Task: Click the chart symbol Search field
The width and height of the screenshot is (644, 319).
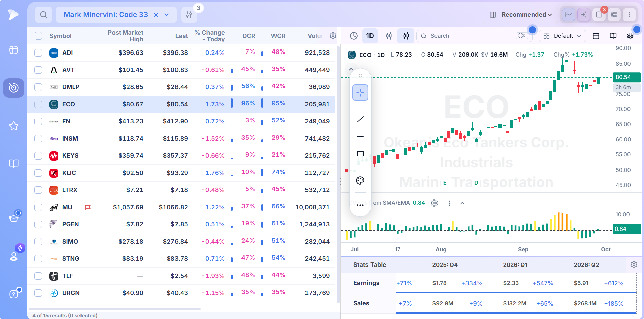Action: pos(474,36)
